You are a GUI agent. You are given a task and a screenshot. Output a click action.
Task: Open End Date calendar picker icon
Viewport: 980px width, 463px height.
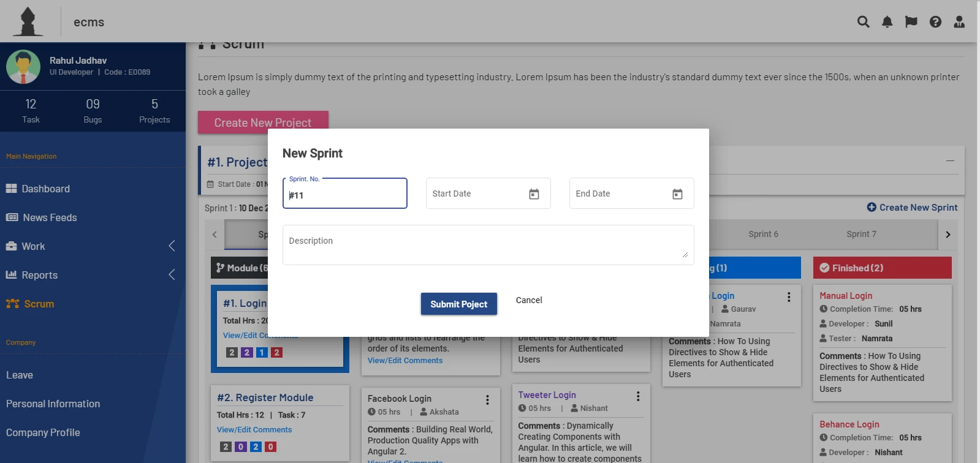tap(677, 194)
